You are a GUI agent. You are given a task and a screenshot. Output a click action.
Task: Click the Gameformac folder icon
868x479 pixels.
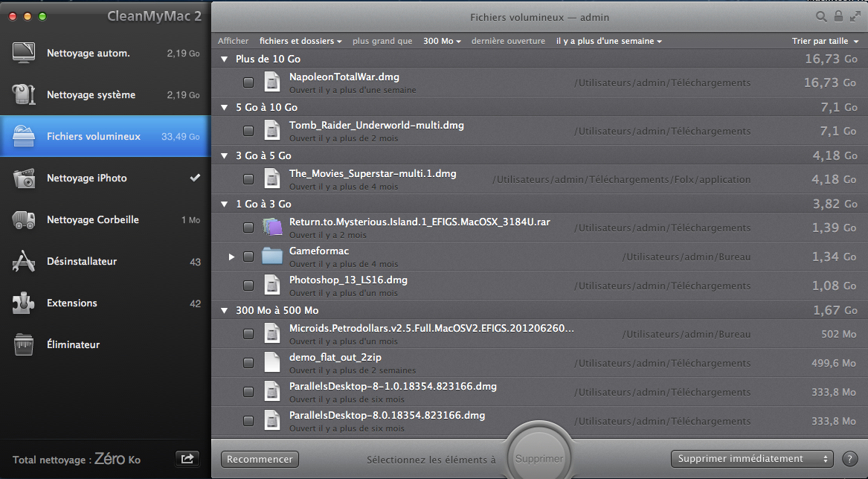pyautogui.click(x=271, y=257)
